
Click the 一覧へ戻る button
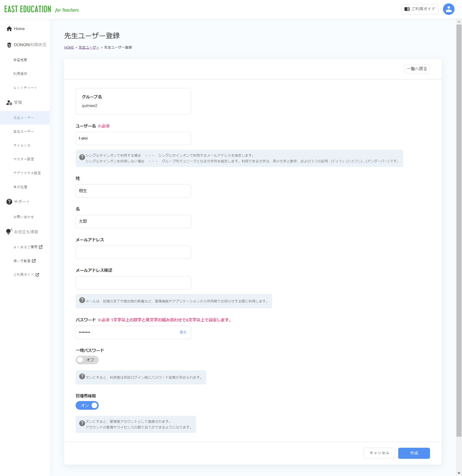(x=417, y=69)
